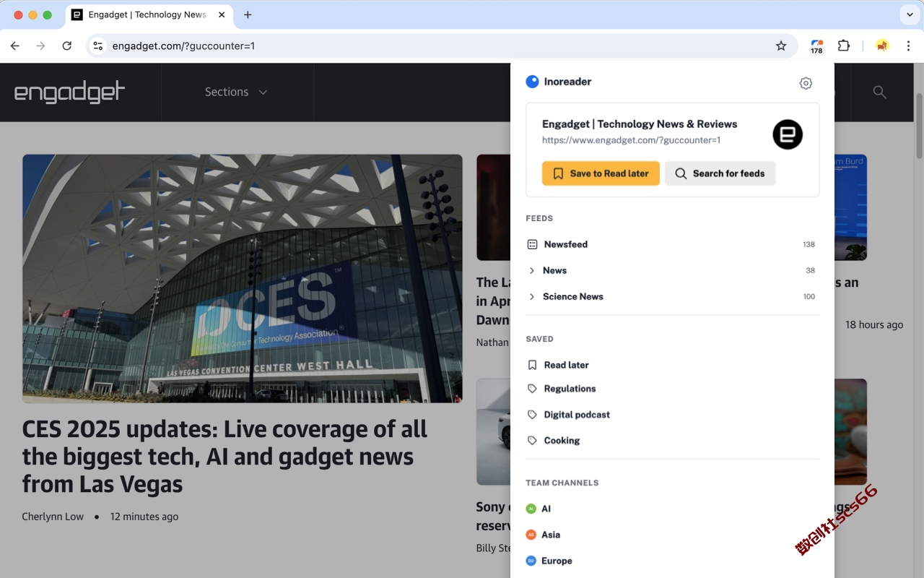924x578 pixels.
Task: Open author Cherlynn Low link
Action: click(x=53, y=517)
